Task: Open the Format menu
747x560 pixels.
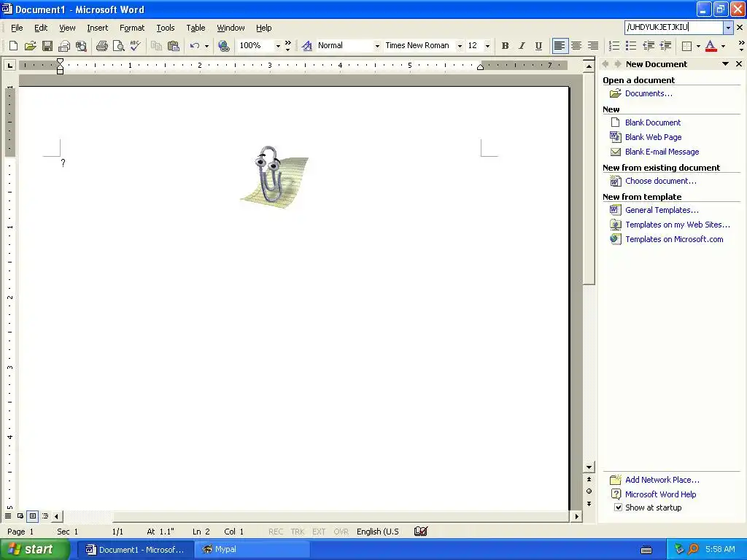Action: 132,28
